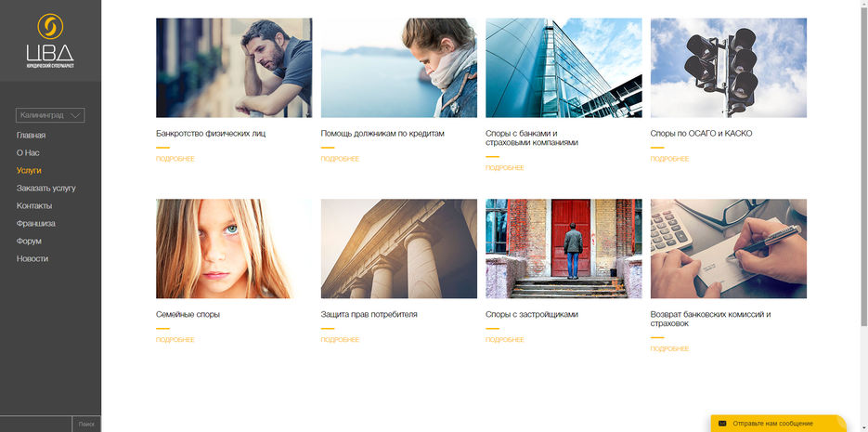Click Подробнее under Помощь должникам по кредитам
Image resolution: width=868 pixels, height=432 pixels.
(340, 159)
